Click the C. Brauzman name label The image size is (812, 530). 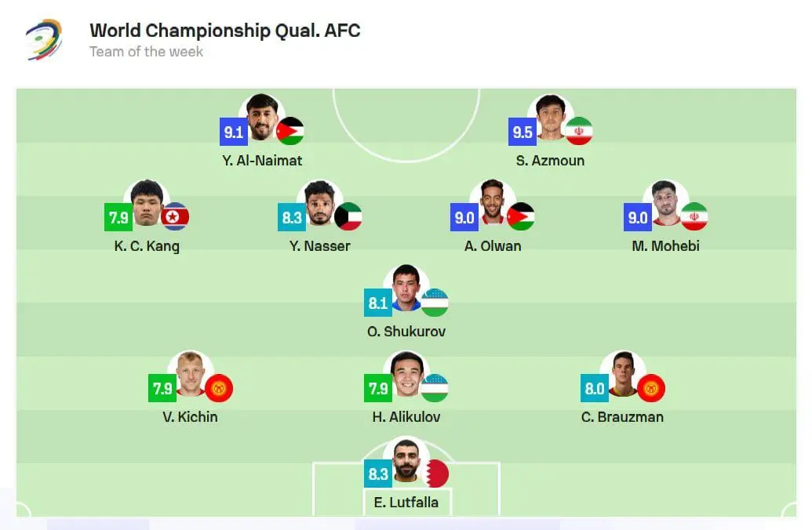point(622,416)
